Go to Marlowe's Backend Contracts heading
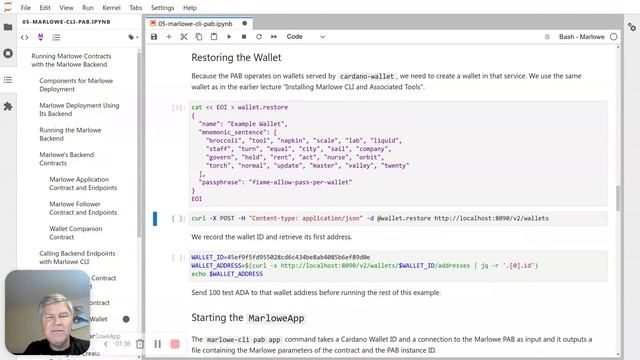 (67, 159)
